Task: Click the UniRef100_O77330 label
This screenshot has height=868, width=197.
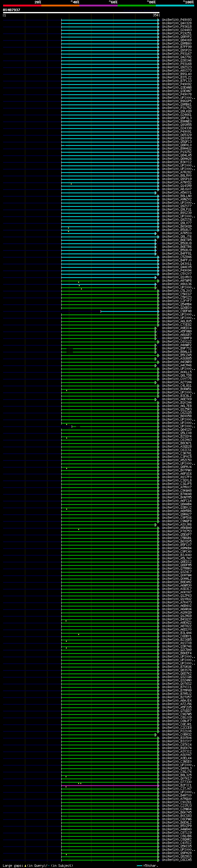Action: [x=177, y=782]
